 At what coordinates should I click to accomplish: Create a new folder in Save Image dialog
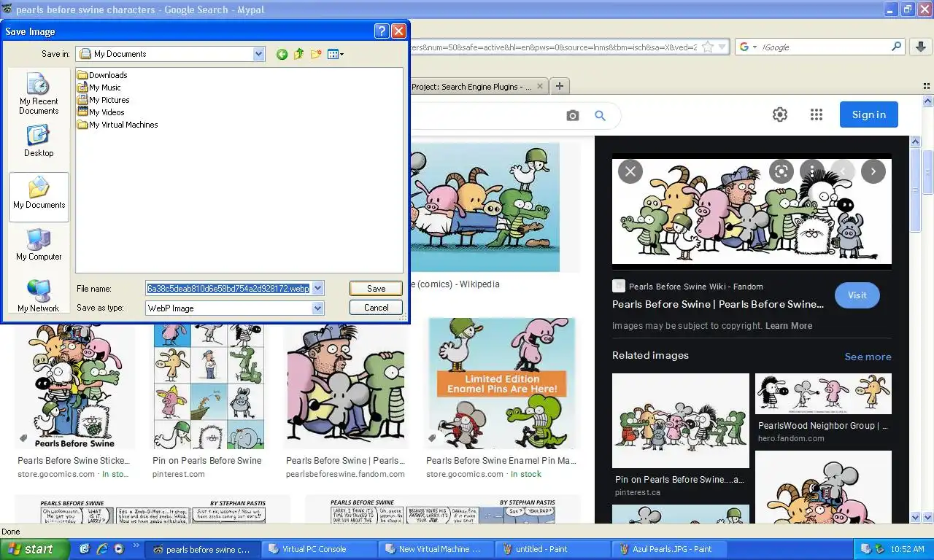coord(316,54)
